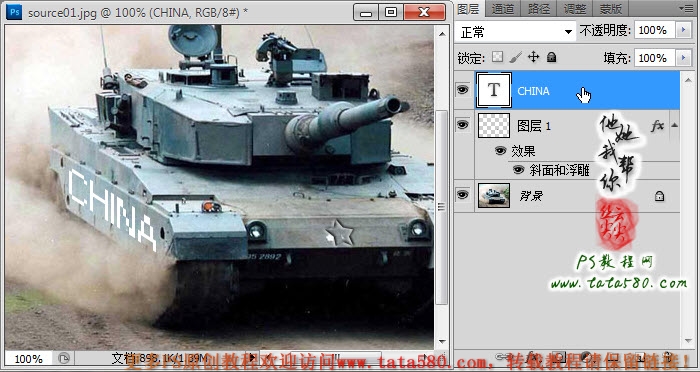
Task: Switch to the 路径 tab
Action: [x=539, y=8]
